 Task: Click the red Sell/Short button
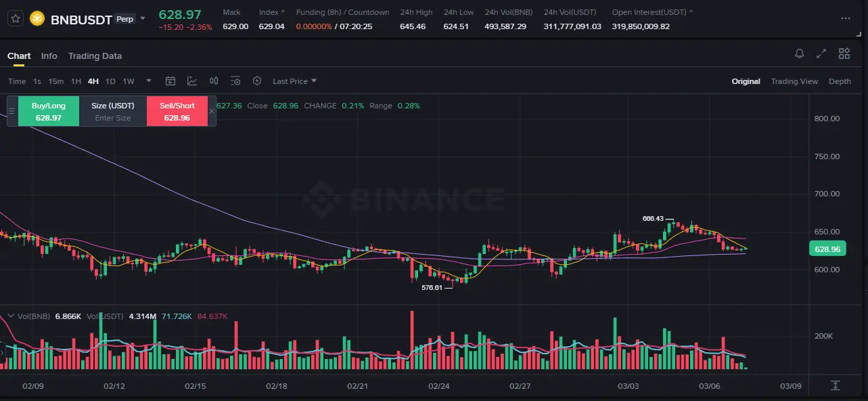coord(177,111)
